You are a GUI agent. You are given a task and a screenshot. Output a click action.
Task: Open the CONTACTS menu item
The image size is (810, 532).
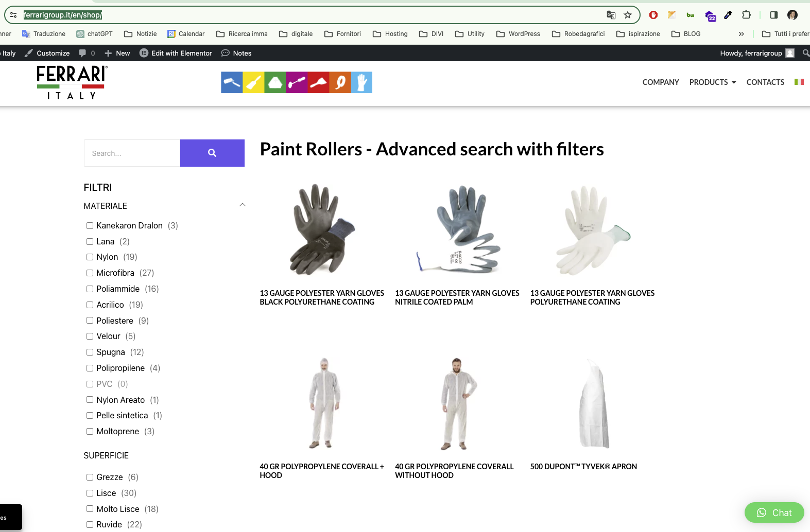(765, 82)
